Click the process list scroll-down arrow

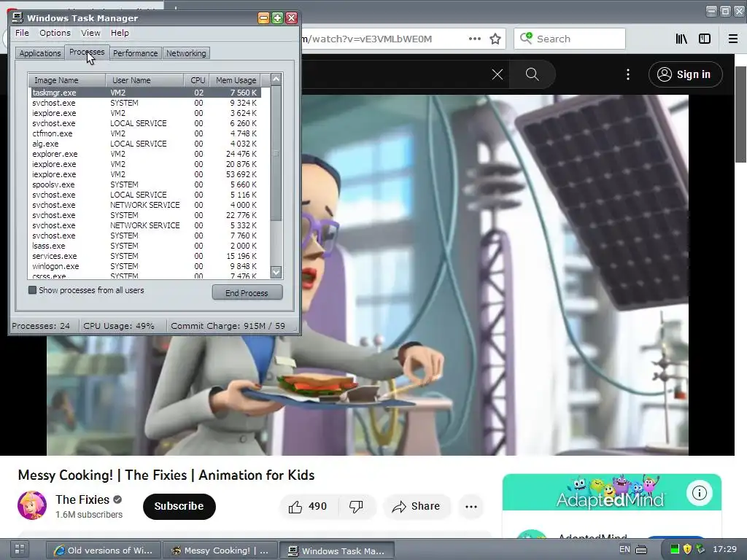pyautogui.click(x=276, y=273)
